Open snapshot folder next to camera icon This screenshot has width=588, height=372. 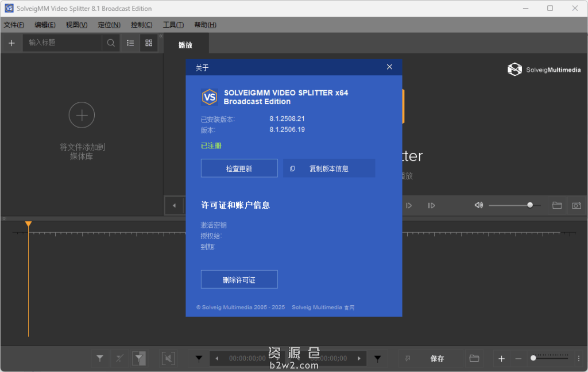point(556,205)
